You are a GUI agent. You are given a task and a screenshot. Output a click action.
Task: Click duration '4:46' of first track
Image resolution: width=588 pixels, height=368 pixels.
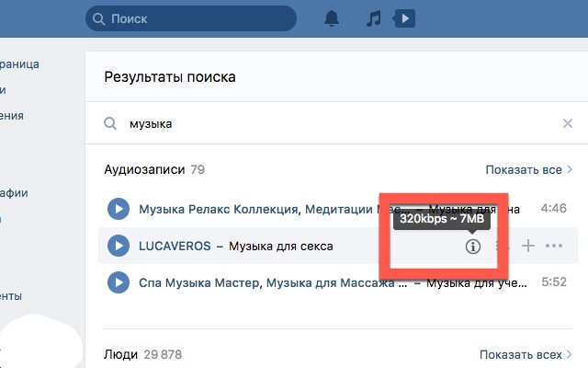[x=553, y=208]
